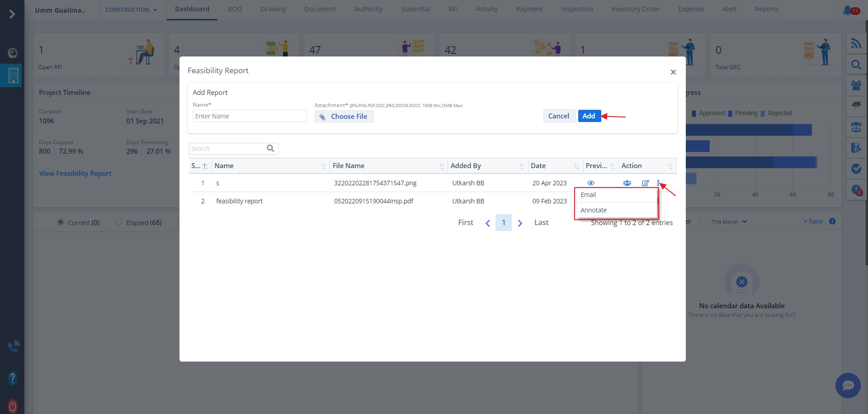The image size is (868, 414).
Task: Open the three-dot more options menu in row 1
Action: [x=658, y=183]
